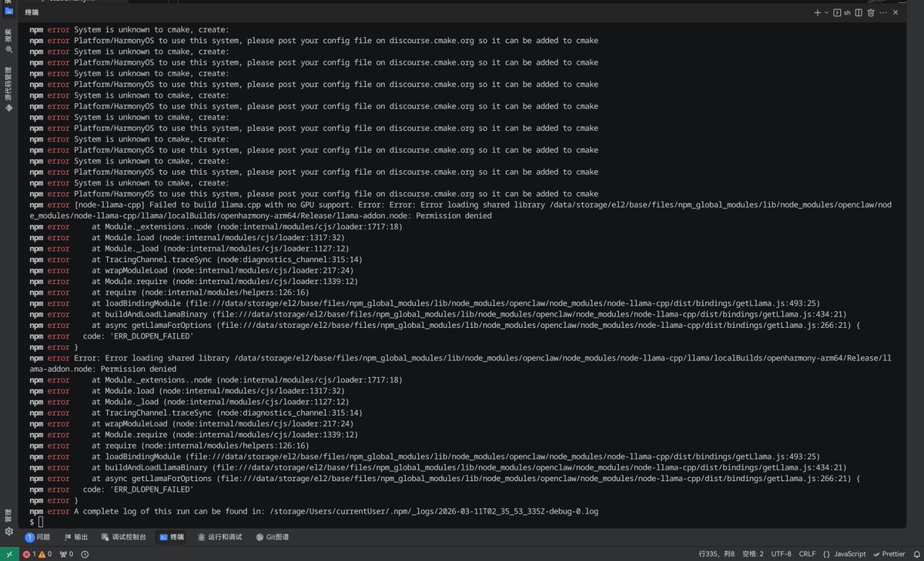Open errors and warnings count in status bar
The width and height of the screenshot is (924, 561).
point(37,554)
